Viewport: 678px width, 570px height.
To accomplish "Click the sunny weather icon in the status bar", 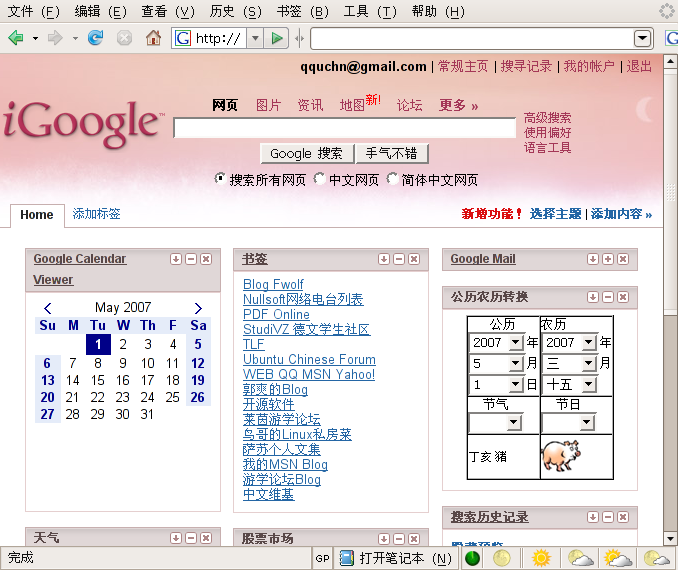I will click(x=541, y=558).
